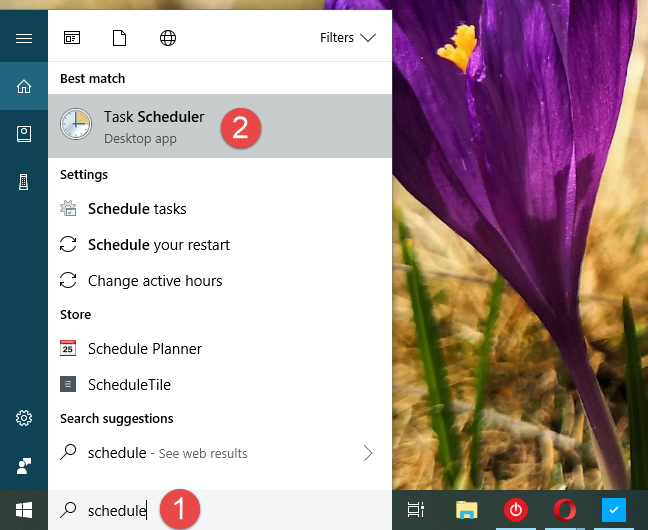Screen dimensions: 648x530
Task: Open File Explorer from the taskbar
Action: point(466,511)
